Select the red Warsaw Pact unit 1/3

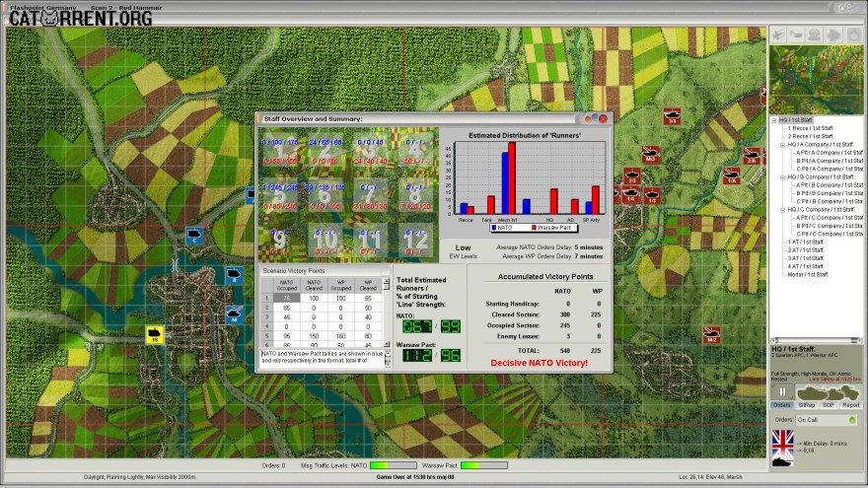(652, 195)
